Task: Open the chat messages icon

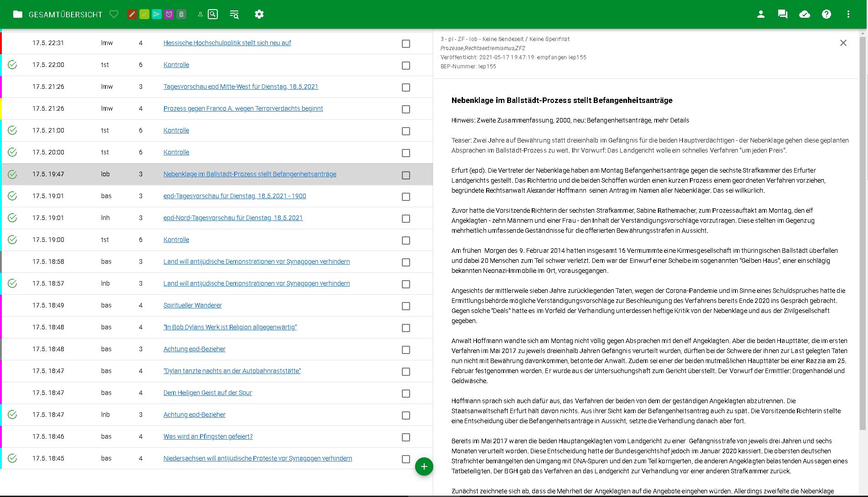Action: click(783, 14)
